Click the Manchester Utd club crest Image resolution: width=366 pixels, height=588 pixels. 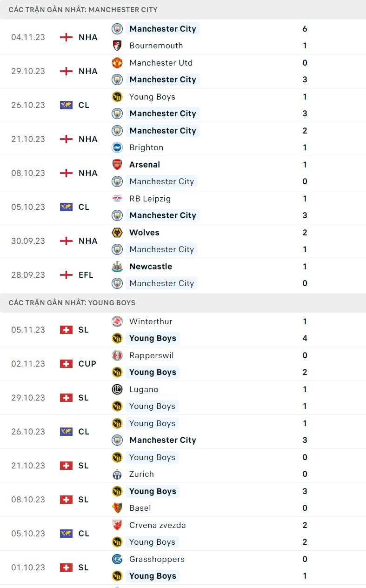click(x=117, y=63)
